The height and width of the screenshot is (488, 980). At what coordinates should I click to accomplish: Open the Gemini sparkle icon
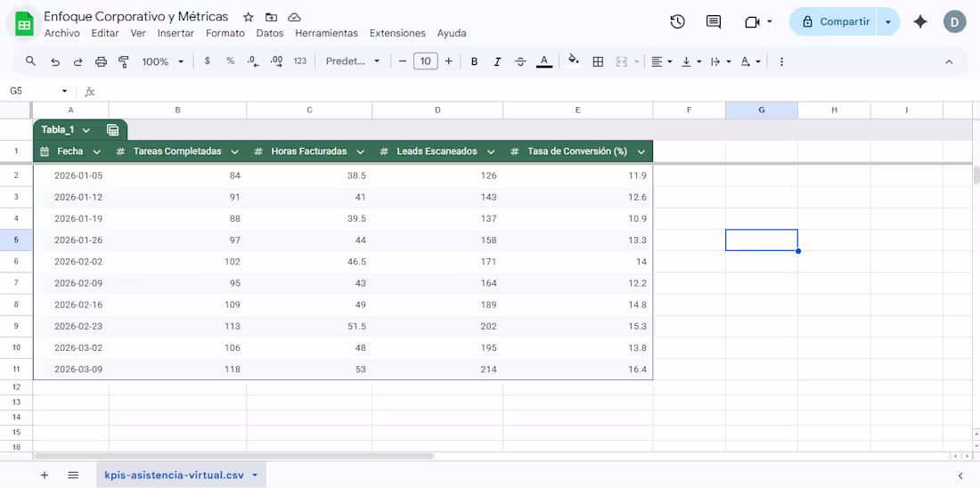coord(920,22)
